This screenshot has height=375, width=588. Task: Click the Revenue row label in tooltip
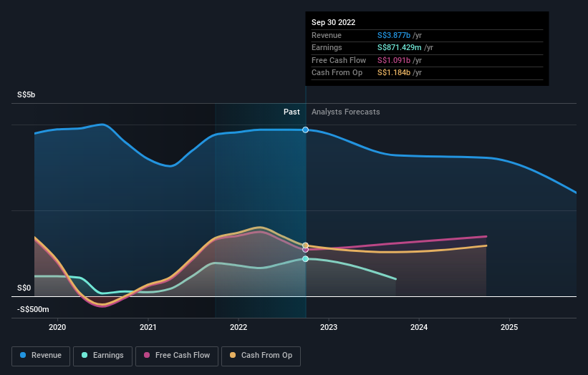(327, 35)
